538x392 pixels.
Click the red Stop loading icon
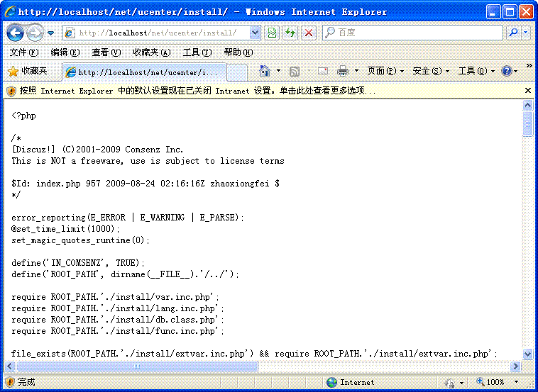(x=309, y=33)
